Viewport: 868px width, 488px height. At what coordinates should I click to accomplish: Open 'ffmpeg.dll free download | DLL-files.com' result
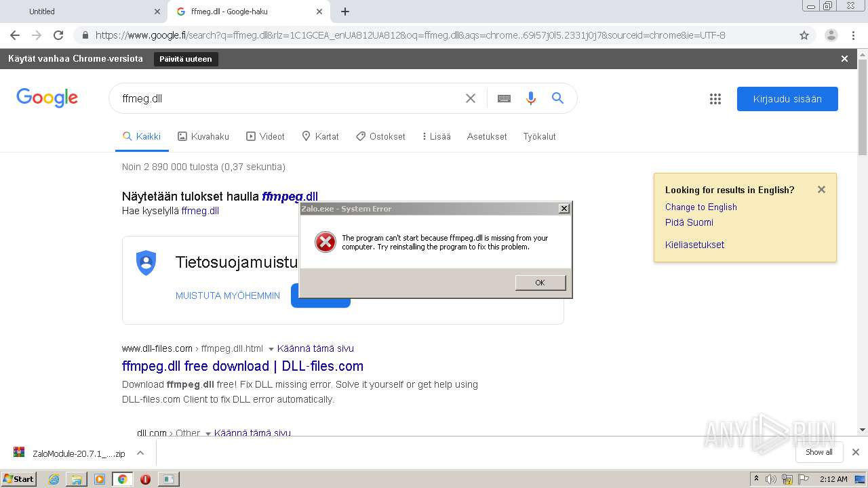[243, 366]
